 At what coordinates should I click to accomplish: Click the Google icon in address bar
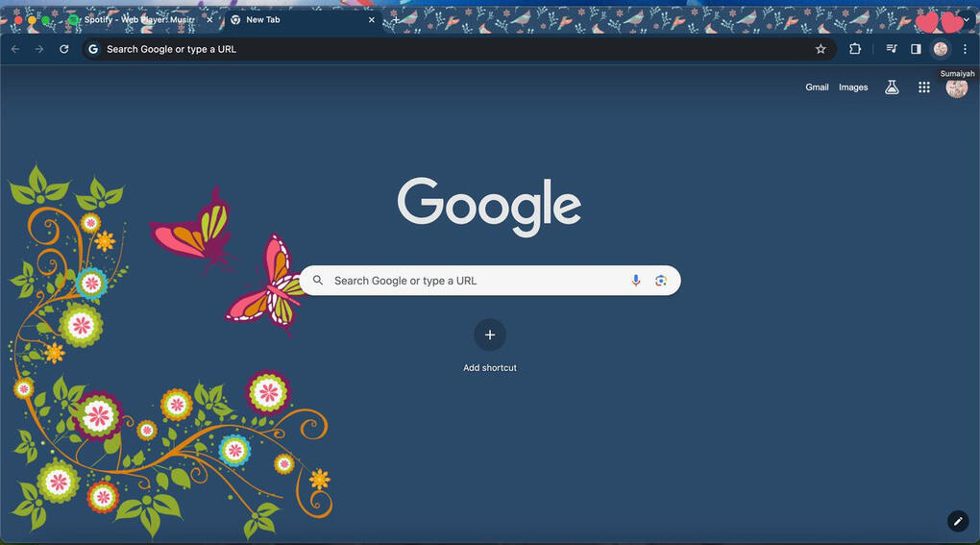point(93,49)
